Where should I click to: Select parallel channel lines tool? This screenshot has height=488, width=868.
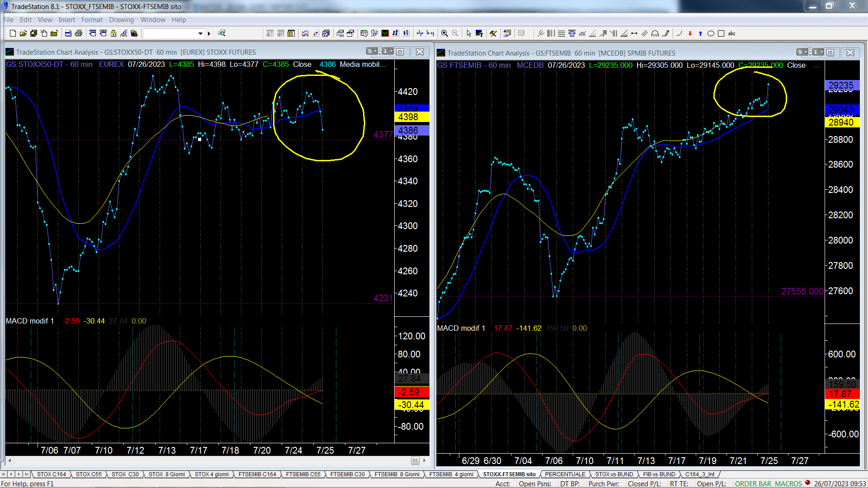coord(645,33)
